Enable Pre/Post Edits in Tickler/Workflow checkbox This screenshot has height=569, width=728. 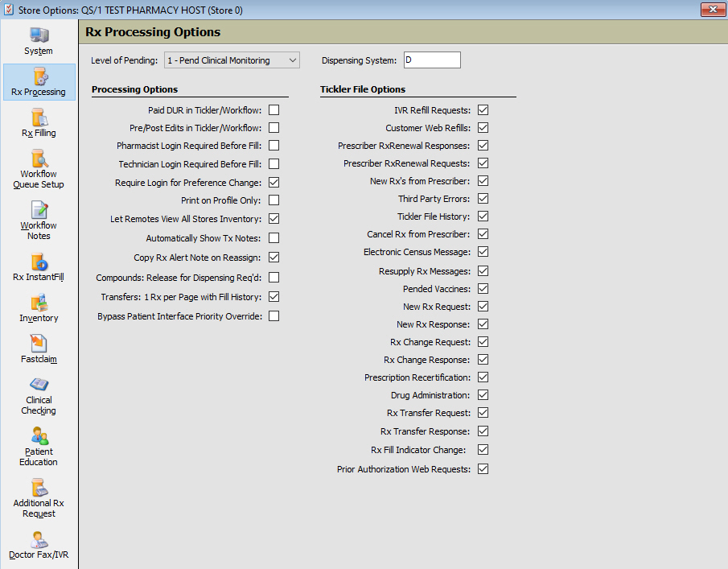pyautogui.click(x=274, y=128)
